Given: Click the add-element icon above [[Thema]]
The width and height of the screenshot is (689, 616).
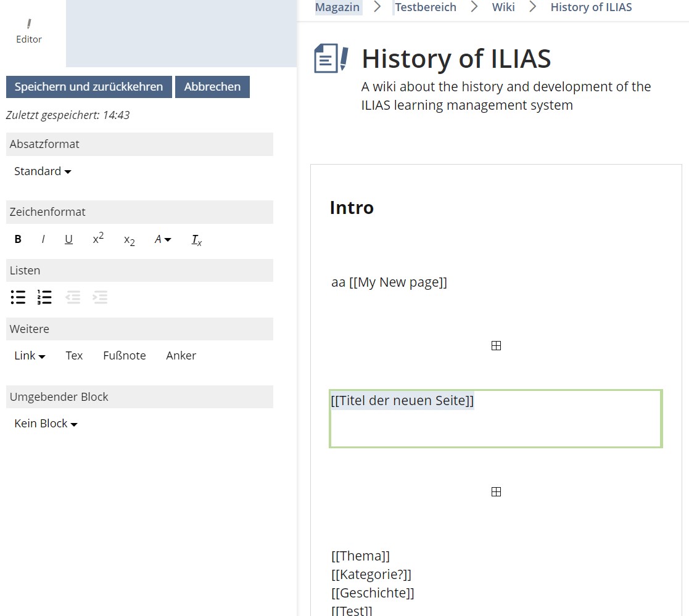Looking at the screenshot, I should point(496,491).
